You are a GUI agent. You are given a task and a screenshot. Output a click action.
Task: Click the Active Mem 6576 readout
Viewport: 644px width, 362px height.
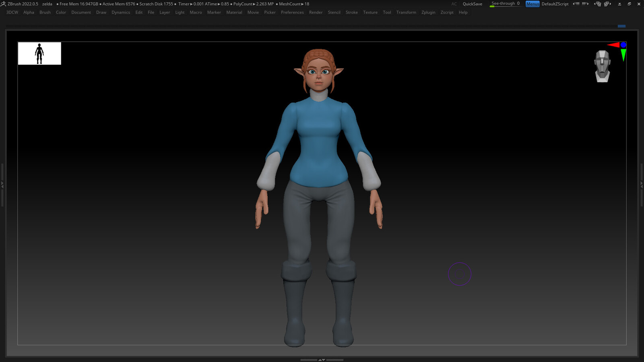click(x=119, y=4)
